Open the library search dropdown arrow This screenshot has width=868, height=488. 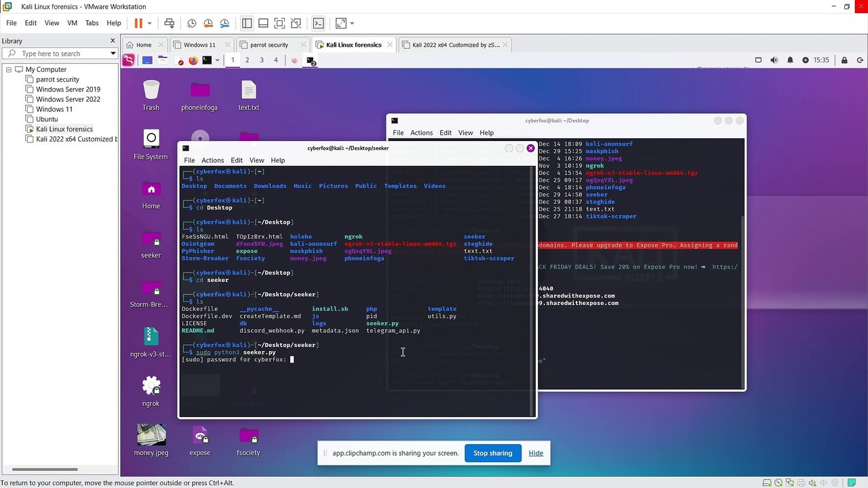coord(113,54)
